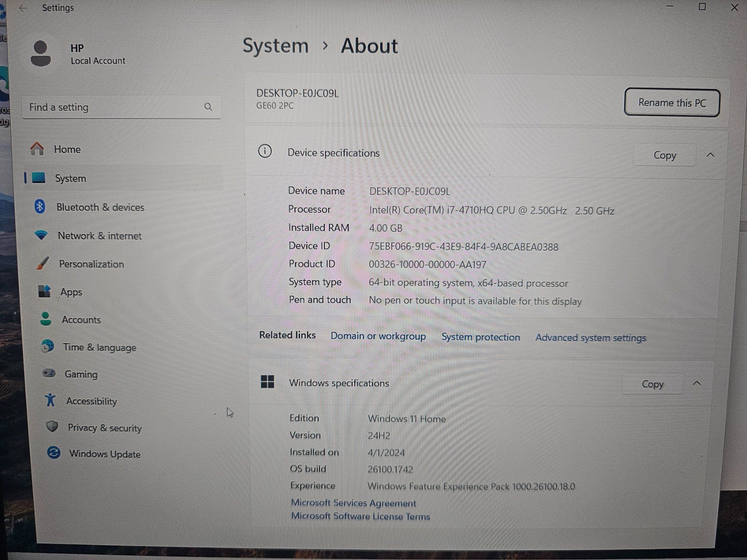Click the Edition value Windows 11 Home

click(x=407, y=419)
